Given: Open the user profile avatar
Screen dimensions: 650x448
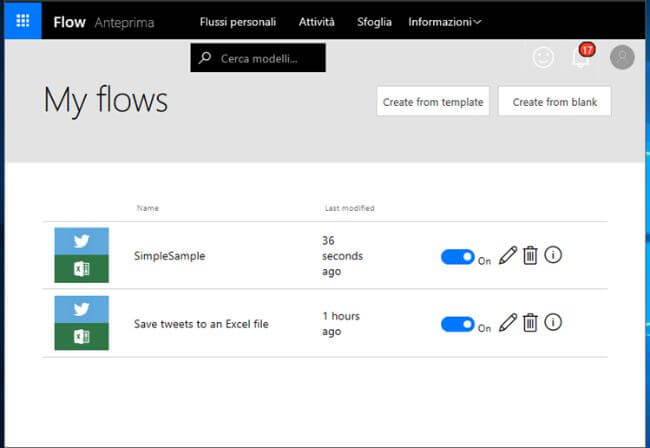Looking at the screenshot, I should click(622, 58).
